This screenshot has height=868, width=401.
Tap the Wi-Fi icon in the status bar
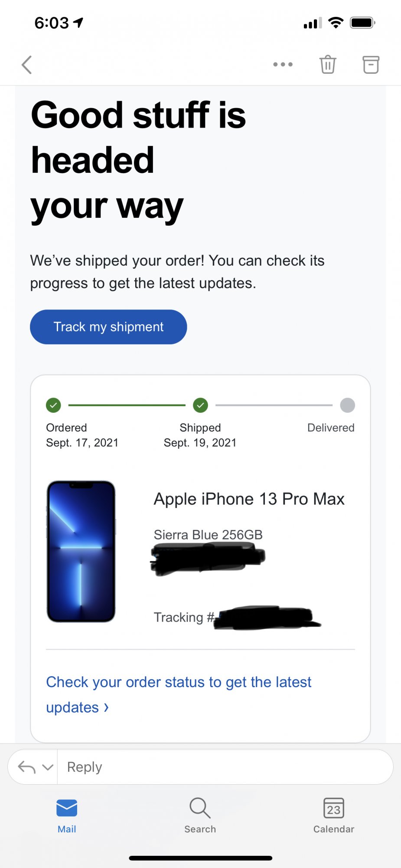(336, 23)
